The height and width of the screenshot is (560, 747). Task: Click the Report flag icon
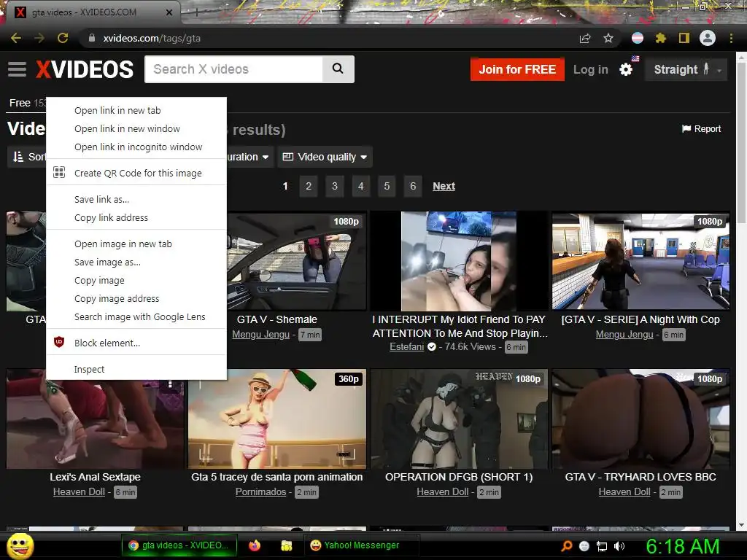686,128
